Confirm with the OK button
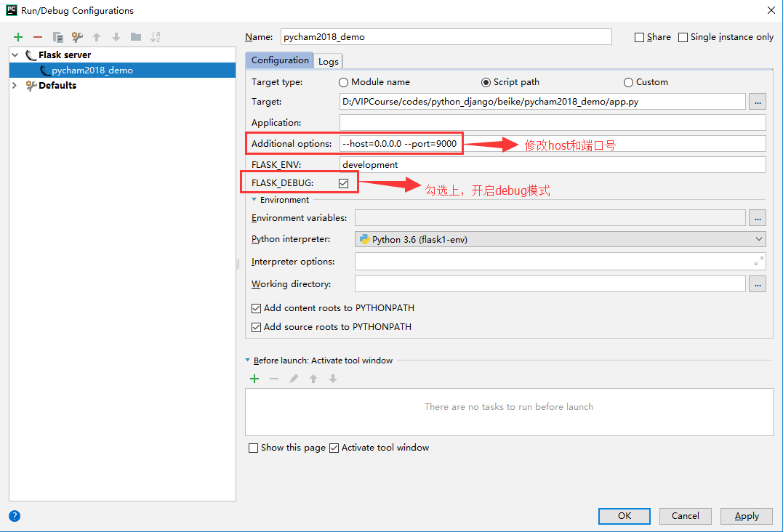Image resolution: width=783 pixels, height=532 pixels. 625,516
